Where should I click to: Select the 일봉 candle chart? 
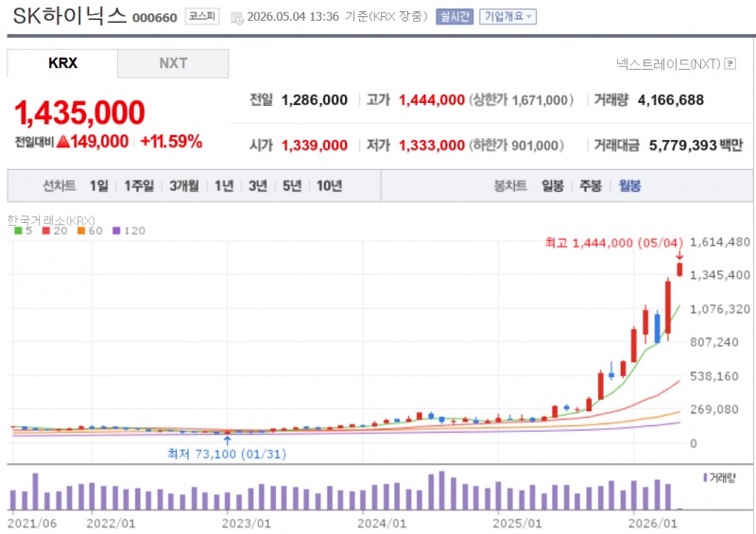pos(553,185)
